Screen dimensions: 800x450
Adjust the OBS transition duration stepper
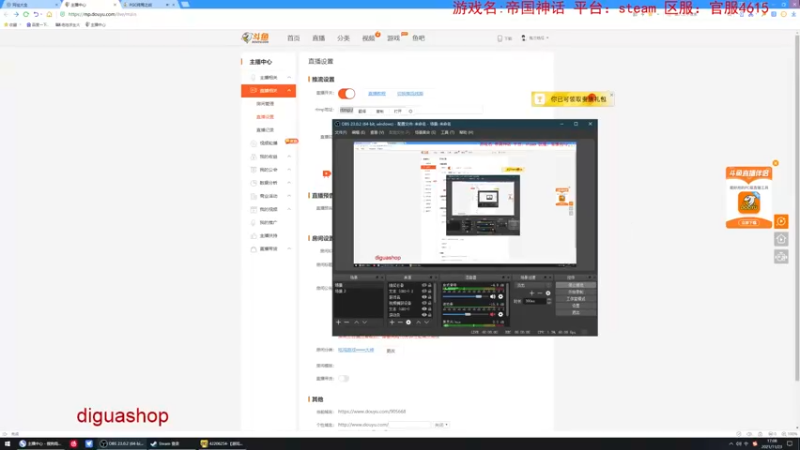point(549,302)
